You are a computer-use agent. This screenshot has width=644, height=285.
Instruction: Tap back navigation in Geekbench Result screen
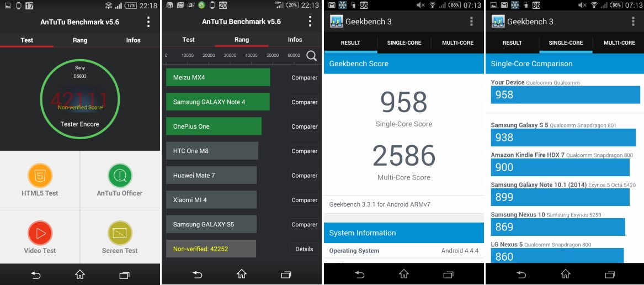tap(359, 275)
